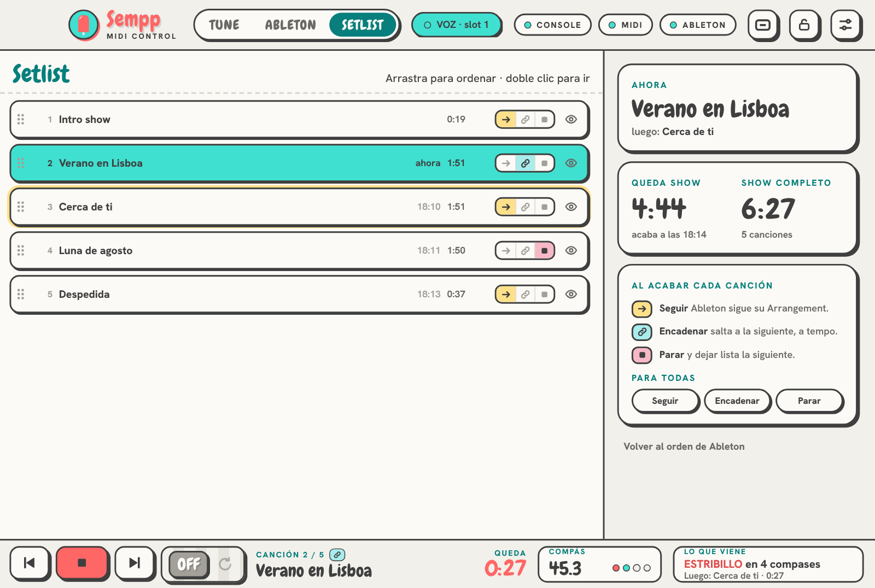Click the VOZ · slot 1 button

tap(456, 25)
